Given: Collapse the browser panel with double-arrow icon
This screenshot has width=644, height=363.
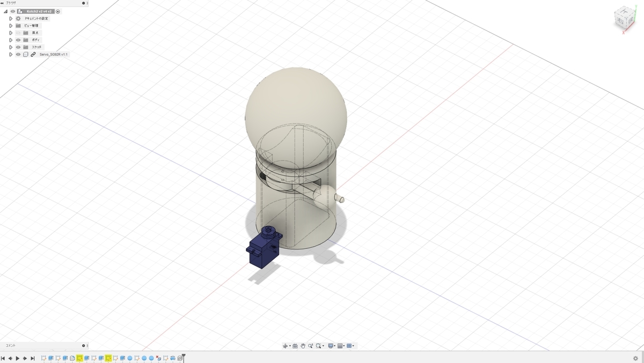Looking at the screenshot, I should tap(2, 3).
